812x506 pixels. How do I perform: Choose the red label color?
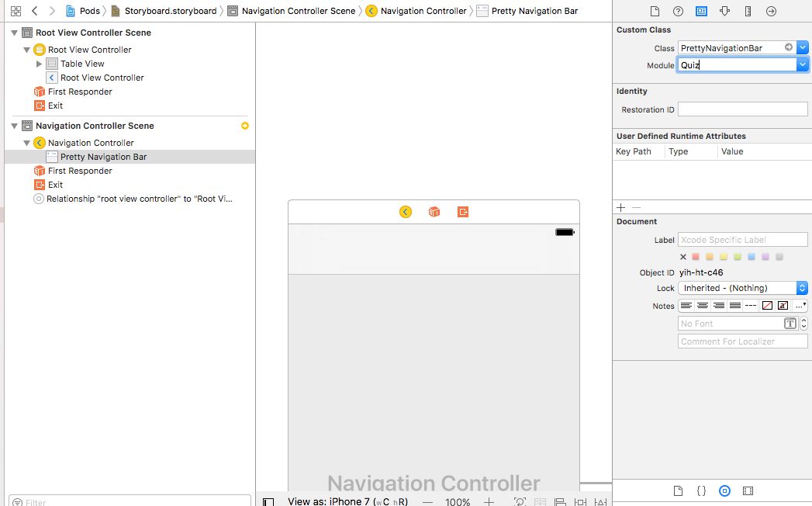tap(696, 257)
